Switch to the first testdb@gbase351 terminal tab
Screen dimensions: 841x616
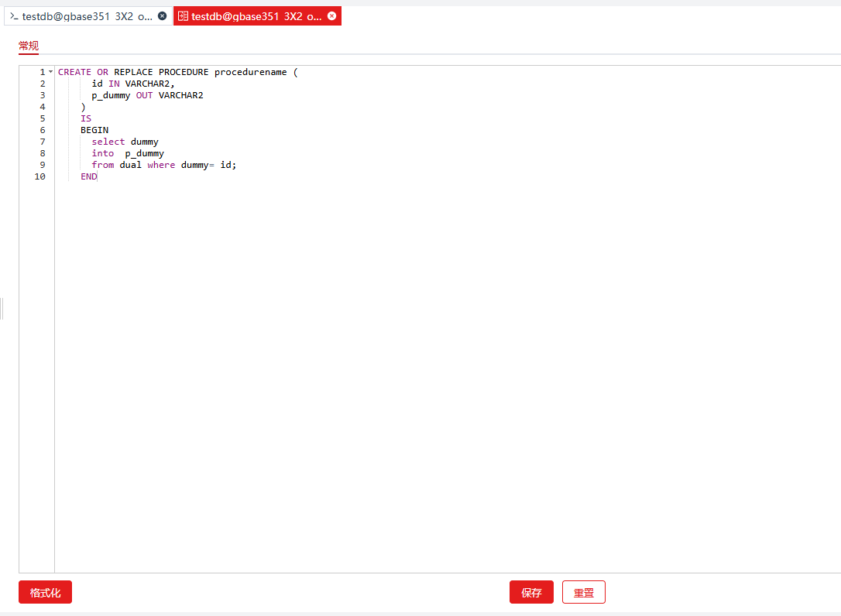(87, 16)
